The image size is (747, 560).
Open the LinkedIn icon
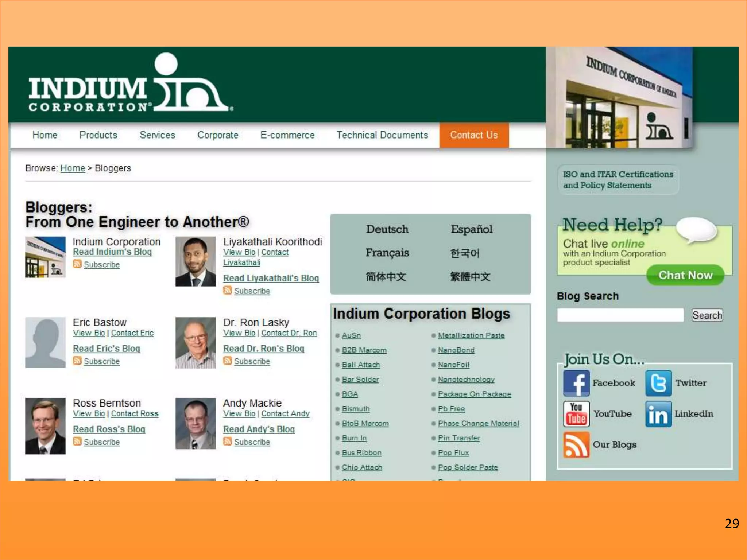(x=658, y=414)
